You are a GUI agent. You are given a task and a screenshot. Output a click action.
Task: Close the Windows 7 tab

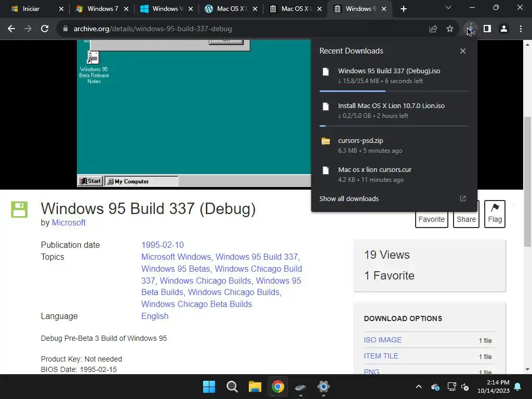126,9
